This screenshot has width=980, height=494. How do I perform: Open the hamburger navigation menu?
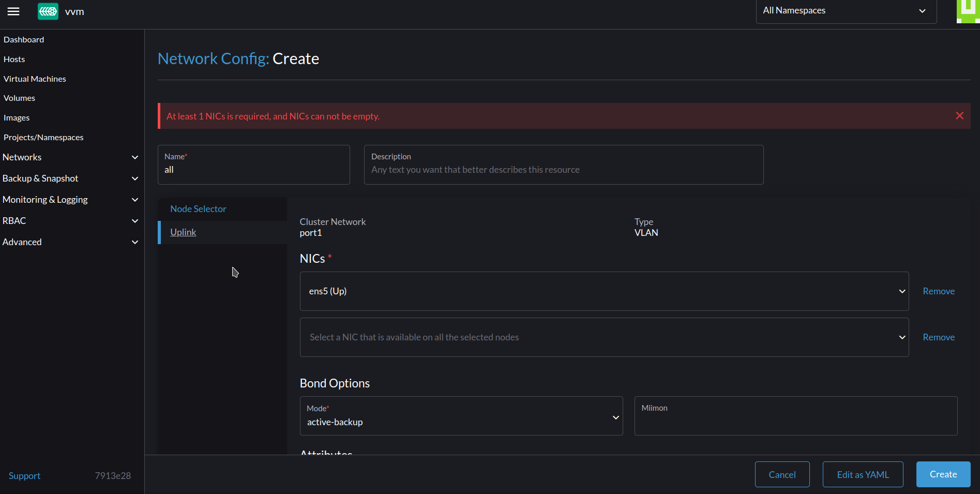point(13,11)
